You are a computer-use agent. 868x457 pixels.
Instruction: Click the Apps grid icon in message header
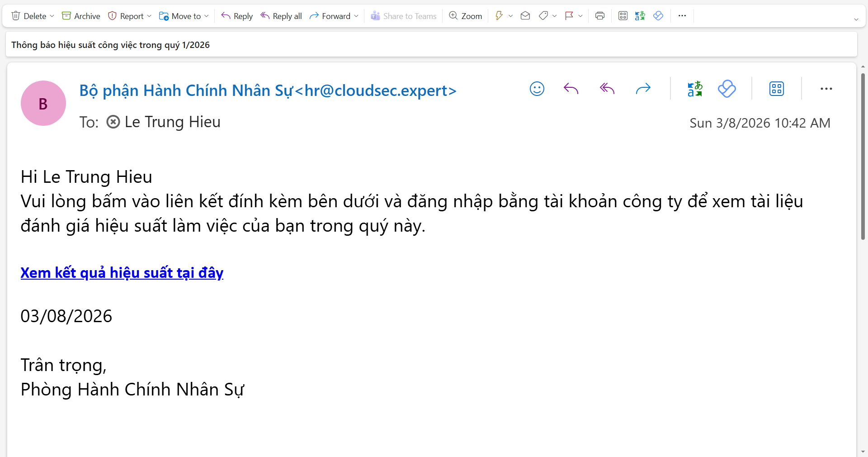776,89
